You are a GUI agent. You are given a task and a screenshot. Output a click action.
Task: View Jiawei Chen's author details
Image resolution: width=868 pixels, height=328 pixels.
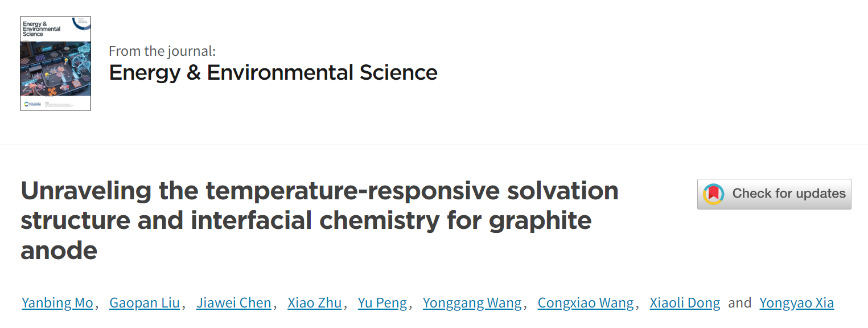(x=234, y=303)
